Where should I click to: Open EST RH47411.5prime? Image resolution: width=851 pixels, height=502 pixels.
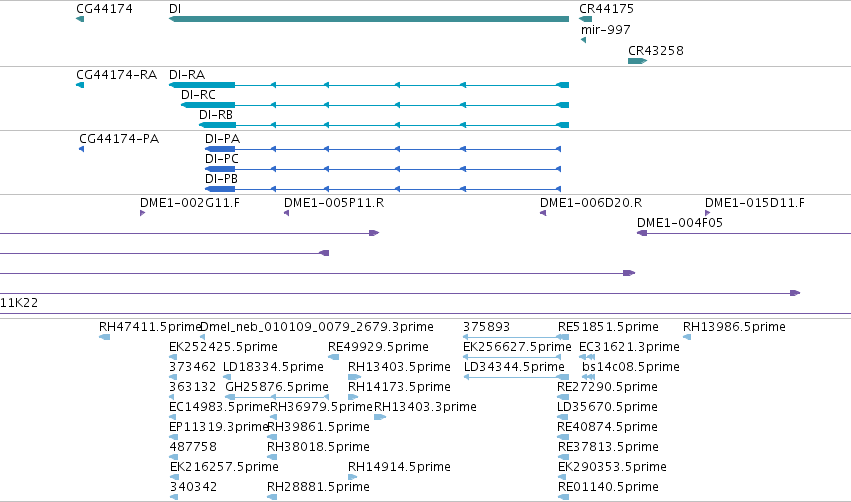(x=150, y=327)
